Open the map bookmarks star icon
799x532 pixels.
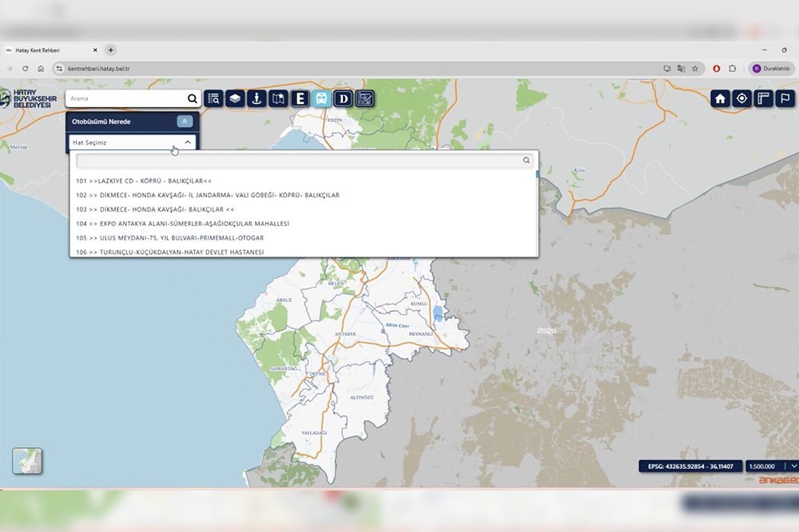point(278,98)
